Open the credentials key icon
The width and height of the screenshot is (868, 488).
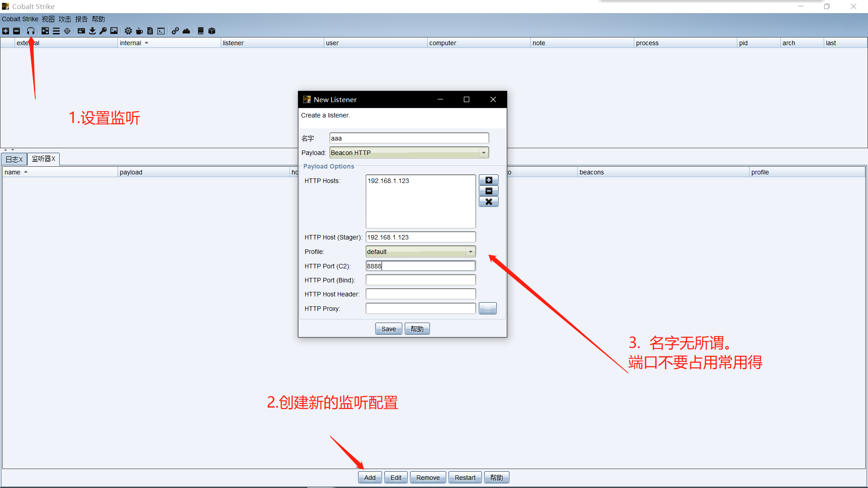[103, 31]
